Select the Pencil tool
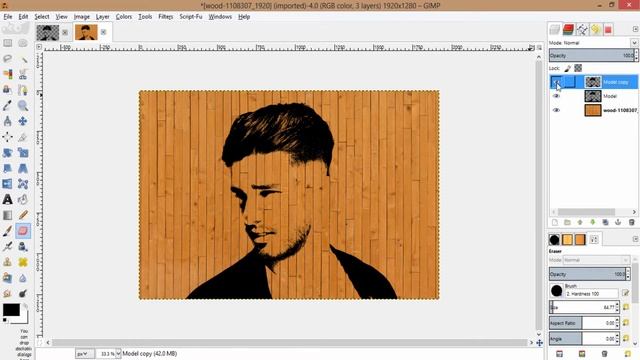640x360 pixels. (23, 215)
